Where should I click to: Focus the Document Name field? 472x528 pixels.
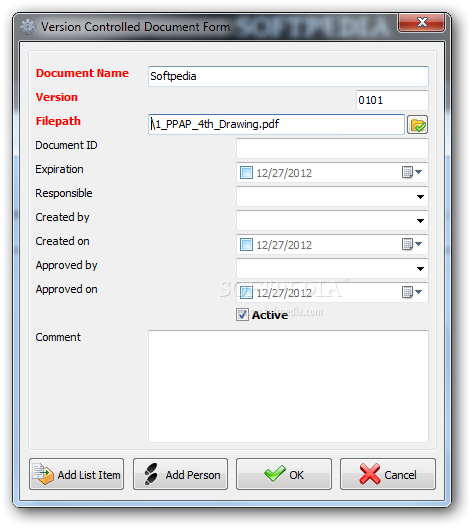(288, 76)
